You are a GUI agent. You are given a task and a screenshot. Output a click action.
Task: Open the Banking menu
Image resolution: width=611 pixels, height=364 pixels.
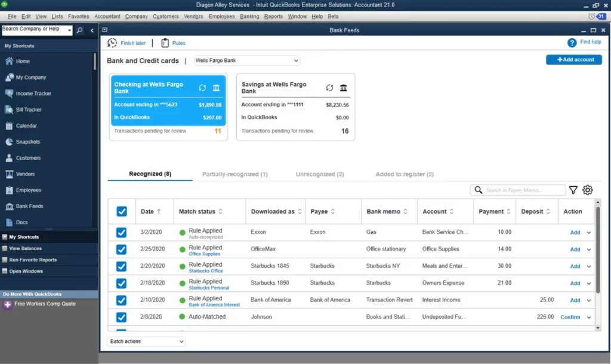pyautogui.click(x=249, y=16)
